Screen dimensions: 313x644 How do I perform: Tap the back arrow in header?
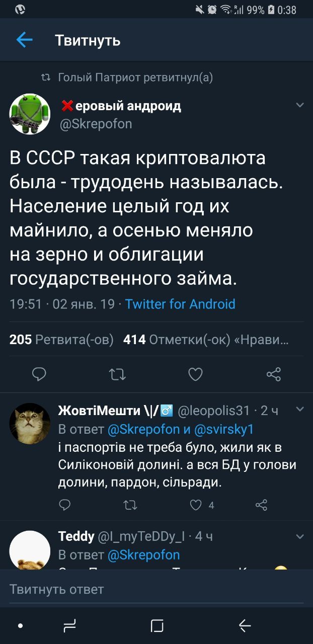[24, 40]
